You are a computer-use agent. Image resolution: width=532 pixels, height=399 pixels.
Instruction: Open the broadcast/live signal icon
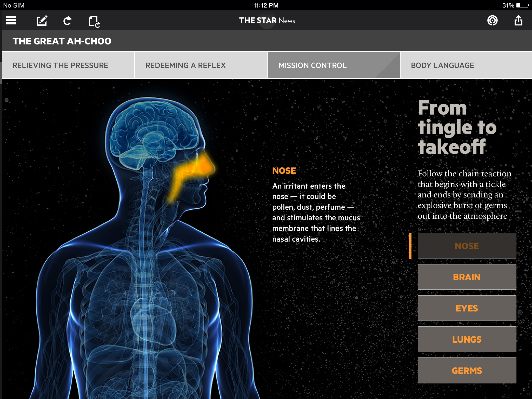tap(492, 20)
